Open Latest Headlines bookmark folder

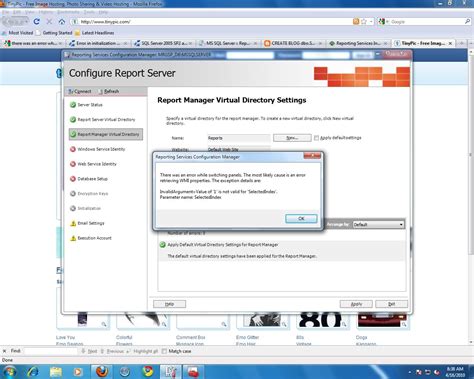[x=95, y=33]
